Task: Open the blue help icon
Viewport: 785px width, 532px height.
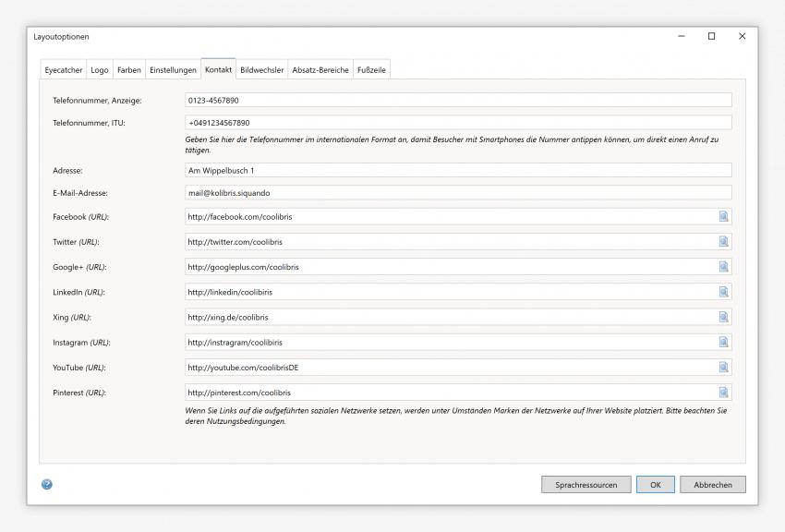Action: coord(47,484)
